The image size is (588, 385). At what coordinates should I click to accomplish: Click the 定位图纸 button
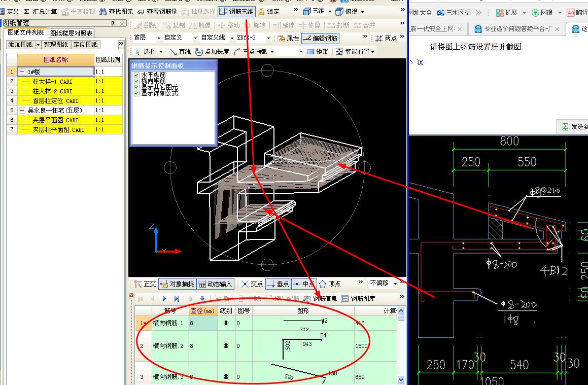click(x=86, y=45)
